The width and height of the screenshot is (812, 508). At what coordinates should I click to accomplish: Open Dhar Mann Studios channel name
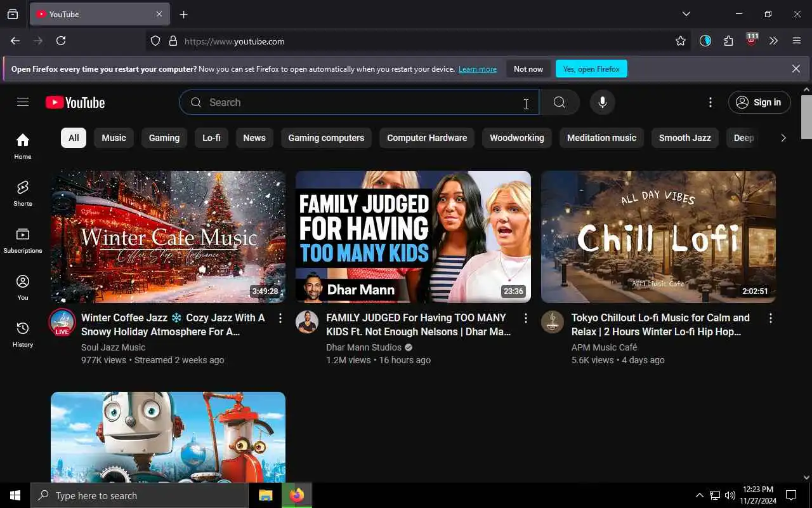coord(364,347)
